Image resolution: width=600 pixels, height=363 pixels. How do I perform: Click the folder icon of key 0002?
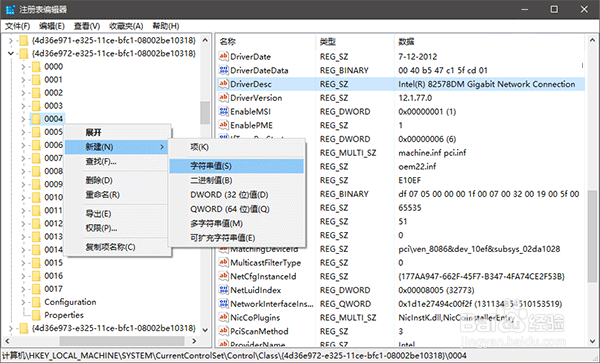[x=36, y=93]
